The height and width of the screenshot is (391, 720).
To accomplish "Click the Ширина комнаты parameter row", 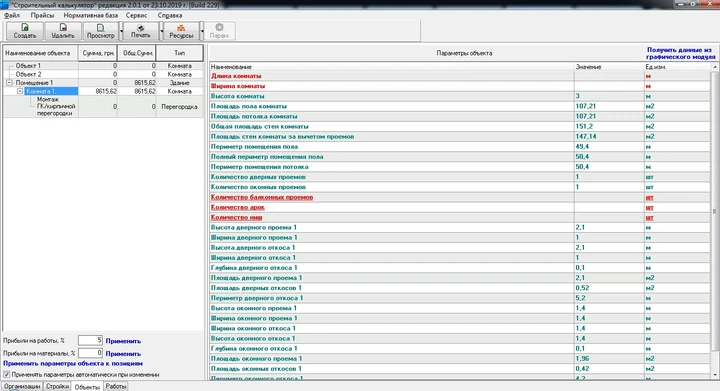I will click(460, 86).
